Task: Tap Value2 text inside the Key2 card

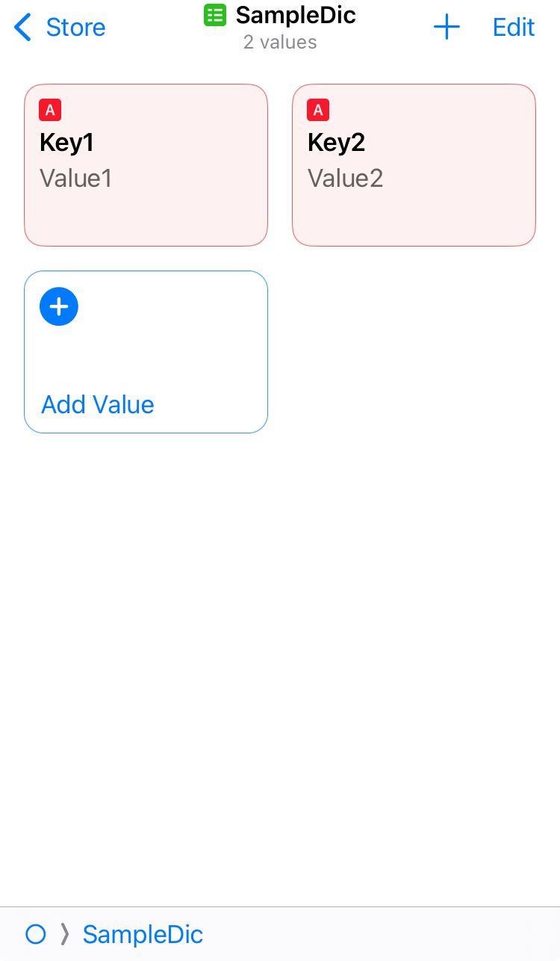Action: click(345, 178)
